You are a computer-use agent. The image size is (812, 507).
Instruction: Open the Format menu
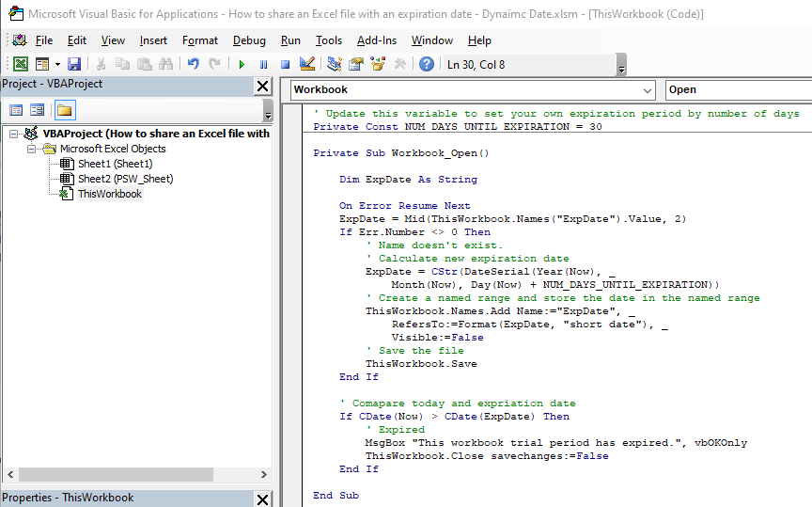coord(200,40)
